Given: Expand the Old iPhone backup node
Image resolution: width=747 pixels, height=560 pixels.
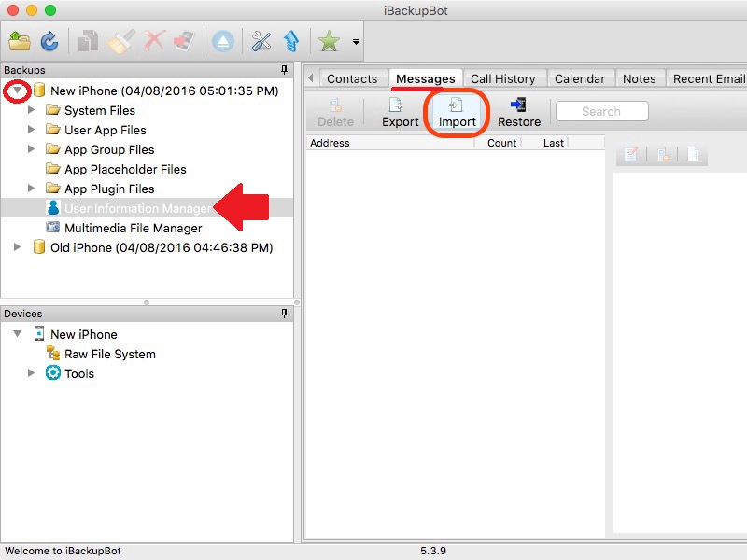Looking at the screenshot, I should click(17, 247).
